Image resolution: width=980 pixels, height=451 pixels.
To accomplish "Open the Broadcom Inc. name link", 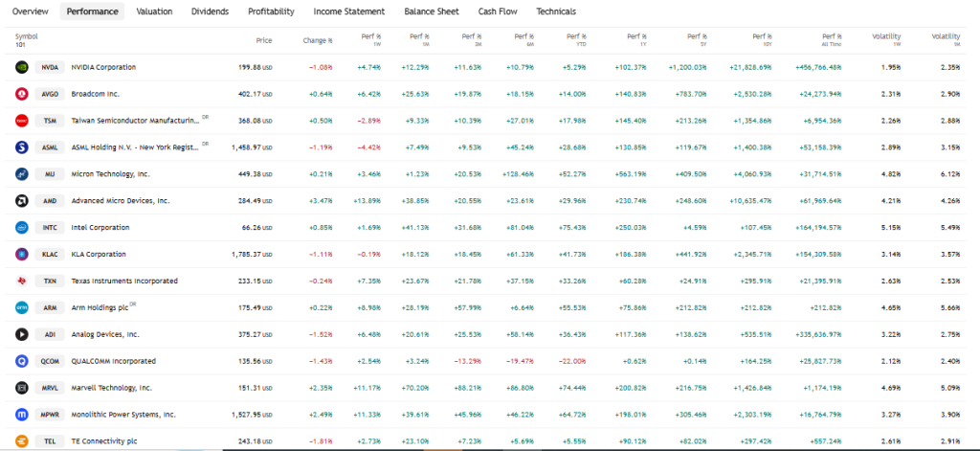I will tap(95, 94).
